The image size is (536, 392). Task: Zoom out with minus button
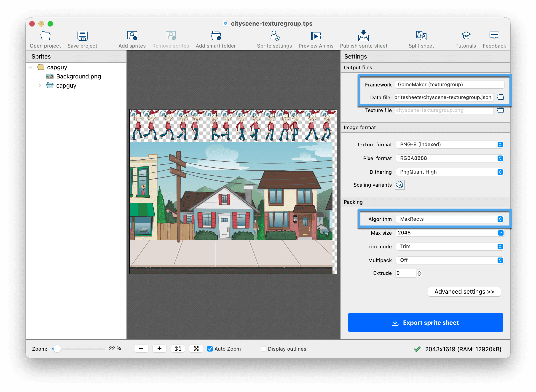point(141,349)
